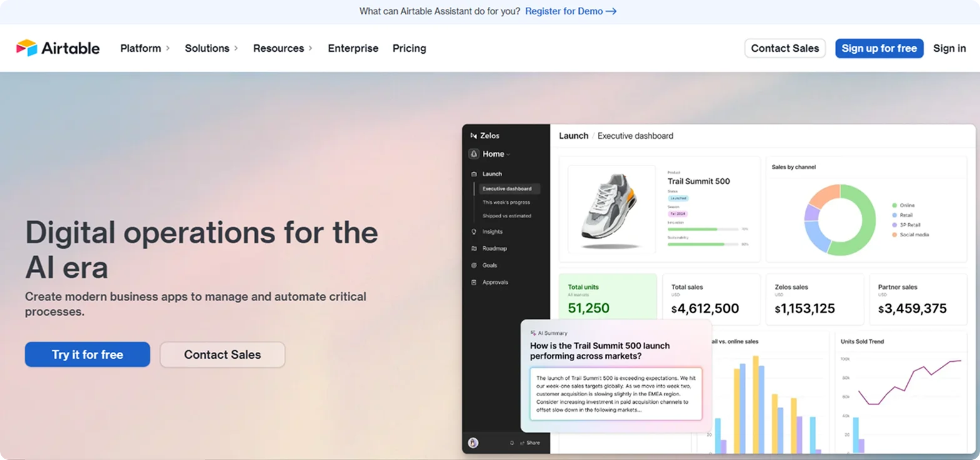Click the Zelos sales value $1,153,125
The height and width of the screenshot is (460, 980).
(805, 309)
